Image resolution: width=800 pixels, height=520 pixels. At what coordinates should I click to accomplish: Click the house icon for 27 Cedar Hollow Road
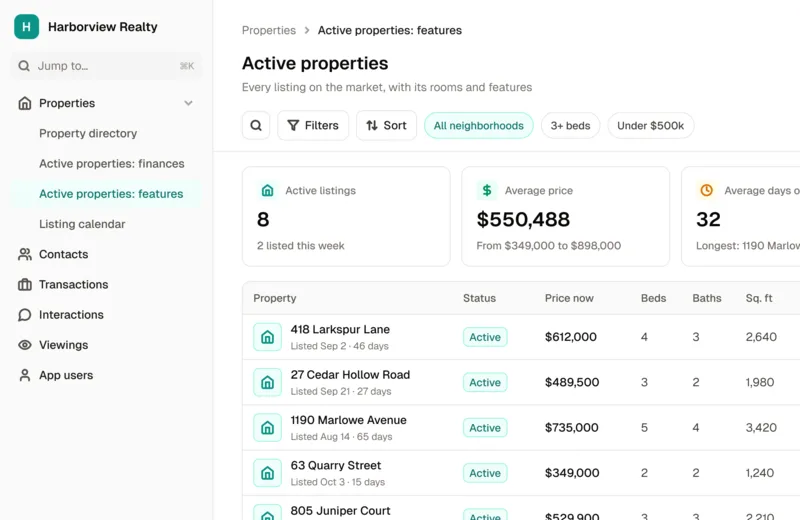click(x=267, y=382)
